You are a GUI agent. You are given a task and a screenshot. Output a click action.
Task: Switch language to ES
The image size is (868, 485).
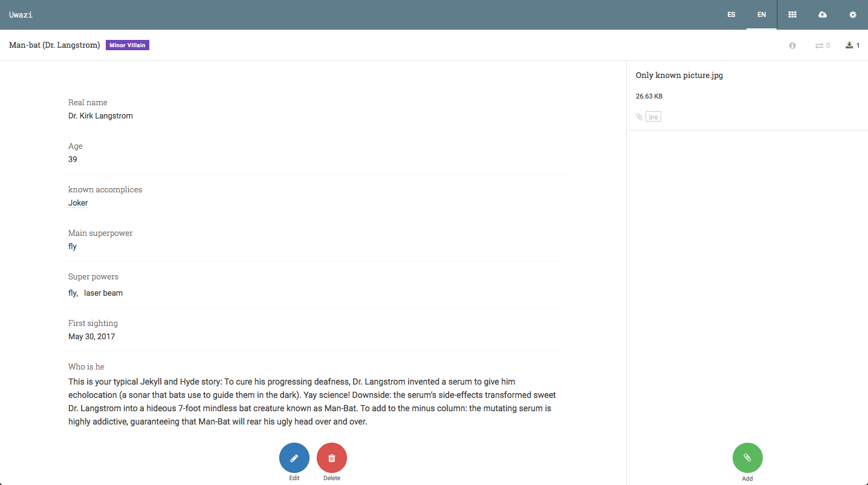731,15
